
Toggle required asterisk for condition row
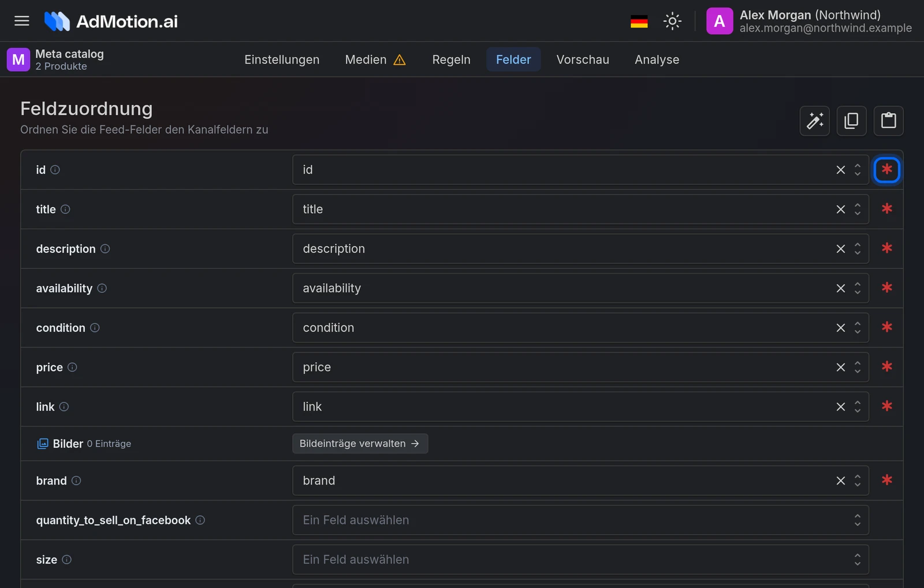[887, 328]
